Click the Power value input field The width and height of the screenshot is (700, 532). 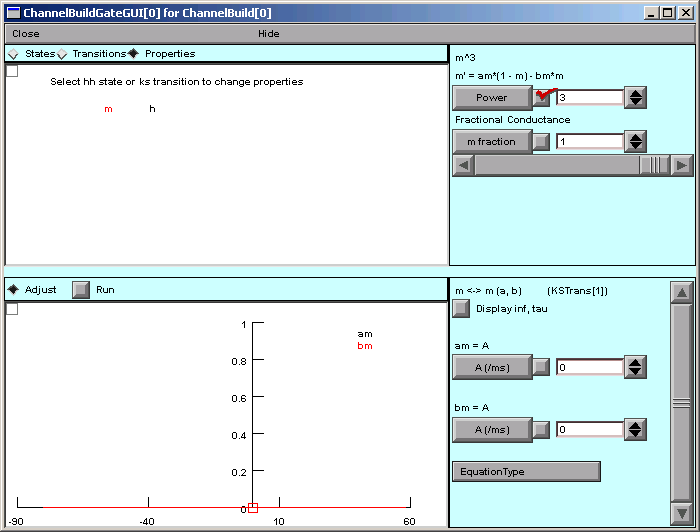(589, 98)
